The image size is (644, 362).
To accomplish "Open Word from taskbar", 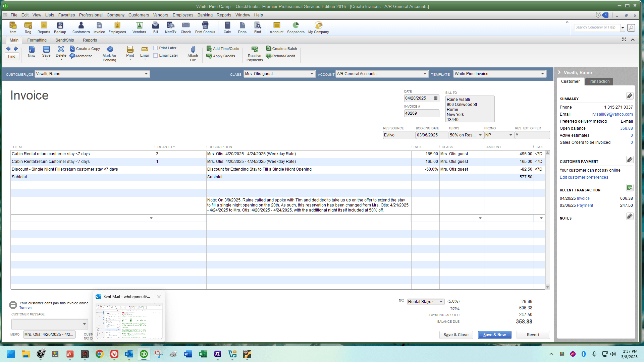I will (x=188, y=354).
